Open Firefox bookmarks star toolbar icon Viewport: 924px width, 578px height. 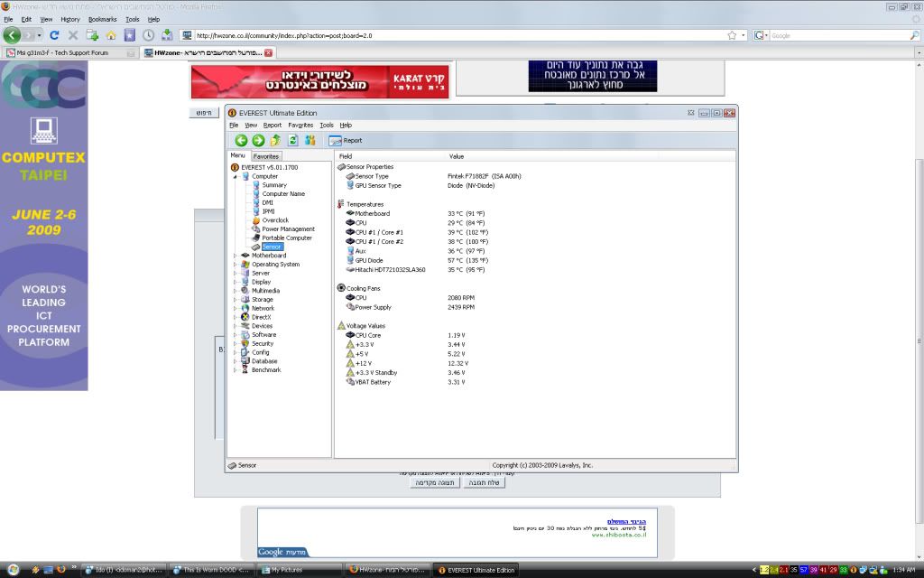point(130,35)
